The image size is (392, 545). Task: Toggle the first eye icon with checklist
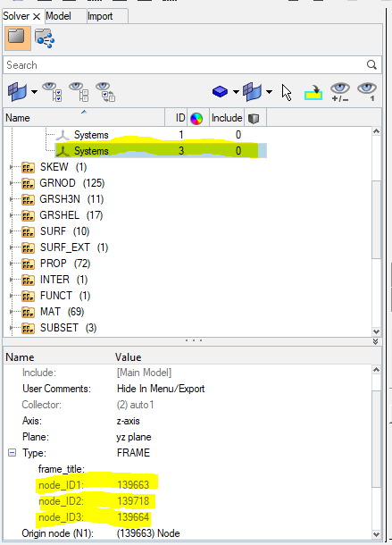pos(52,92)
